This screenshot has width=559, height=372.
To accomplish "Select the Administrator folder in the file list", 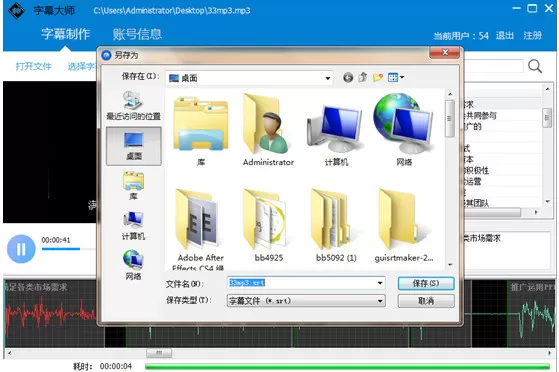I will pyautogui.click(x=268, y=130).
